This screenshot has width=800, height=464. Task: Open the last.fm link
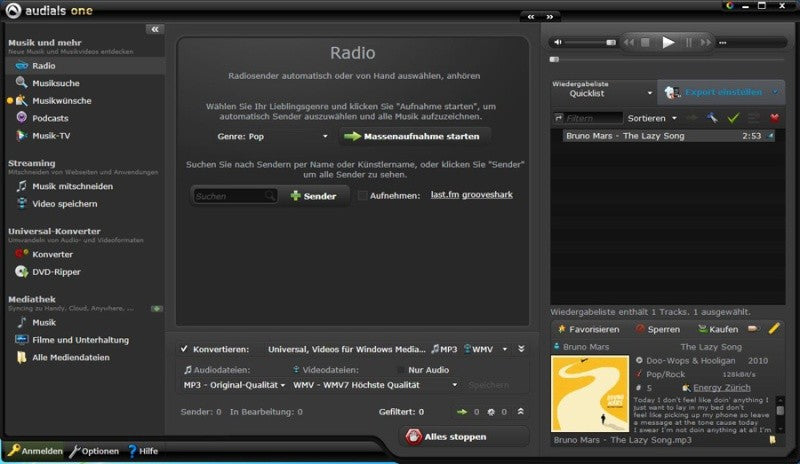coord(445,194)
